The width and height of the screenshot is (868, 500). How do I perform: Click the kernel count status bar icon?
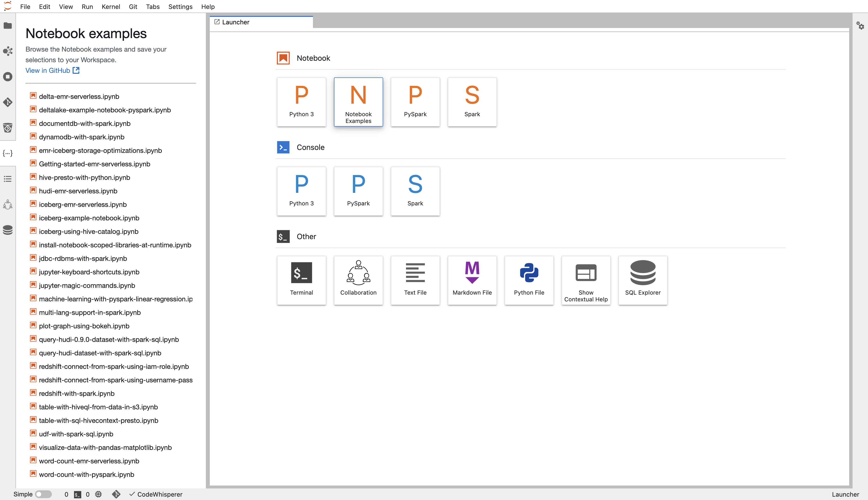coord(99,494)
